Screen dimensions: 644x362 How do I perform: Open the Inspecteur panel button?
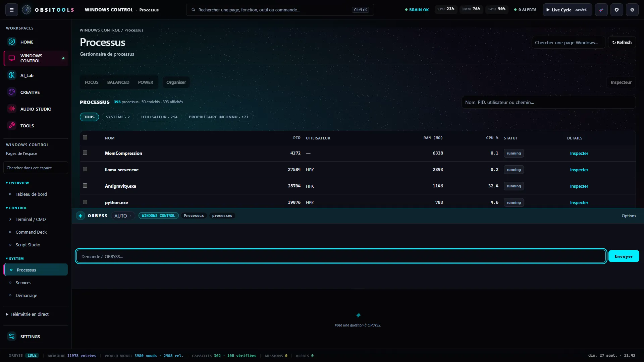coord(621,82)
